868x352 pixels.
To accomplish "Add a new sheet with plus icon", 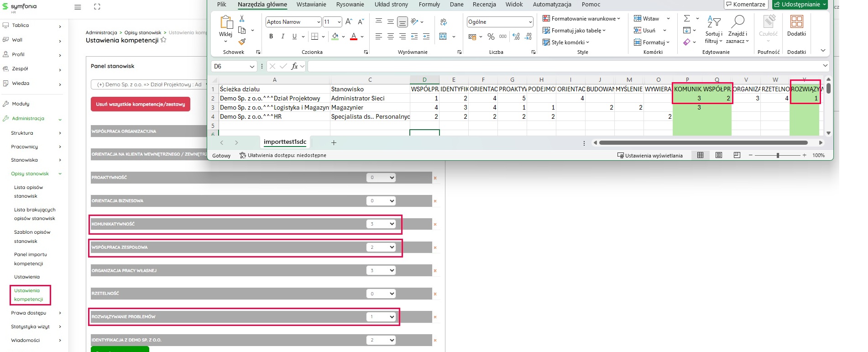I will pos(334,142).
